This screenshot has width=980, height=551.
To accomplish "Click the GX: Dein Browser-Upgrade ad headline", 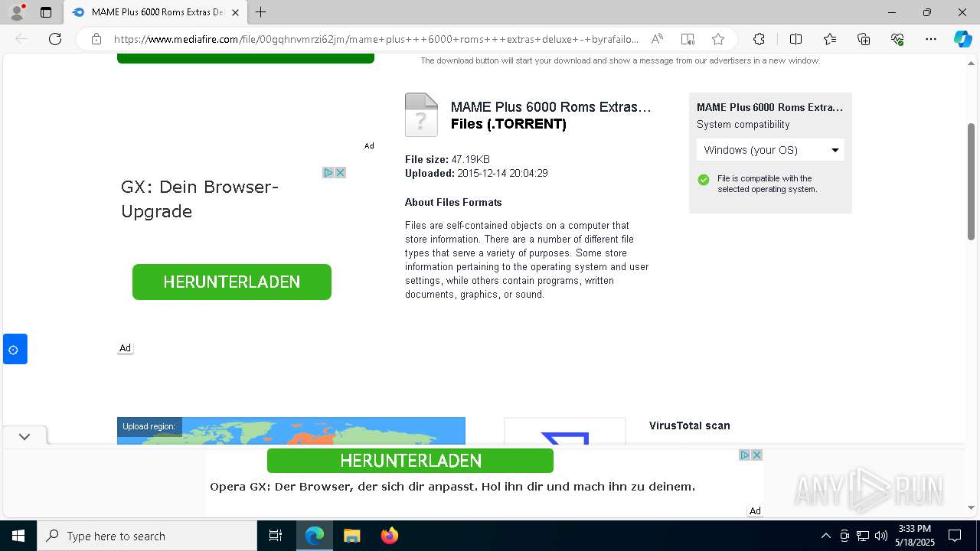I will [x=200, y=199].
